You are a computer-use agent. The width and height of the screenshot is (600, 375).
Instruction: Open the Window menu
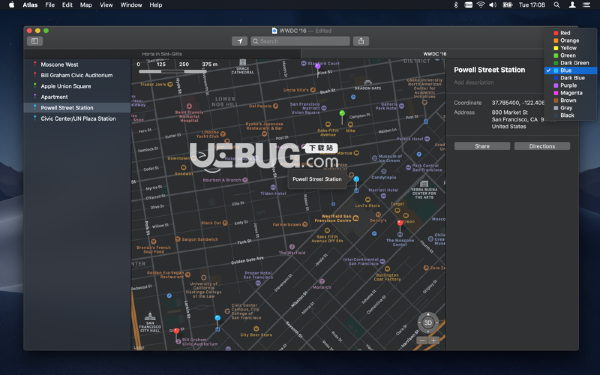pyautogui.click(x=131, y=5)
